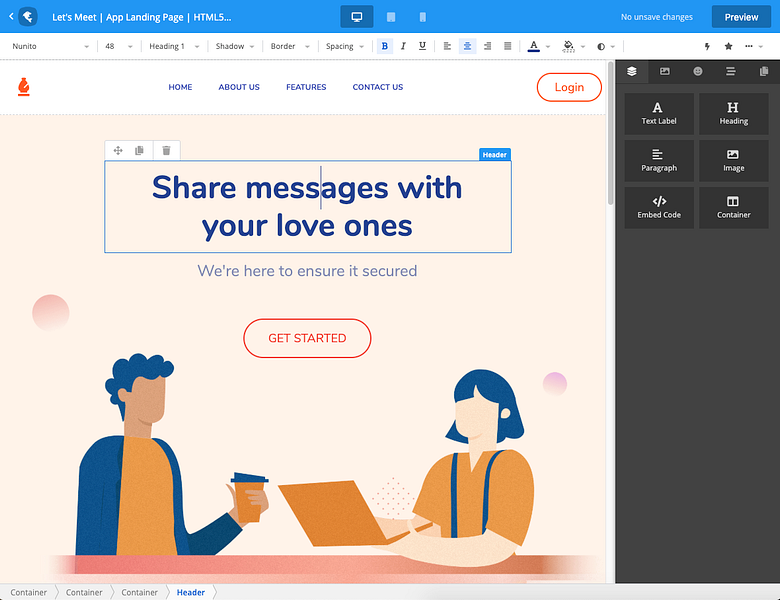Expand the text color dropdown arrow
The height and width of the screenshot is (600, 780).
[548, 46]
